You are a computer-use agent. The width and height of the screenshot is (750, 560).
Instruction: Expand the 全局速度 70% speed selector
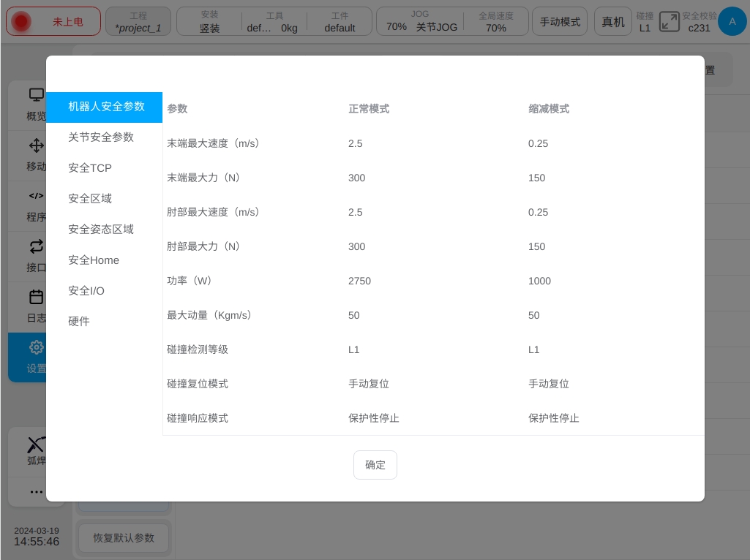(495, 22)
